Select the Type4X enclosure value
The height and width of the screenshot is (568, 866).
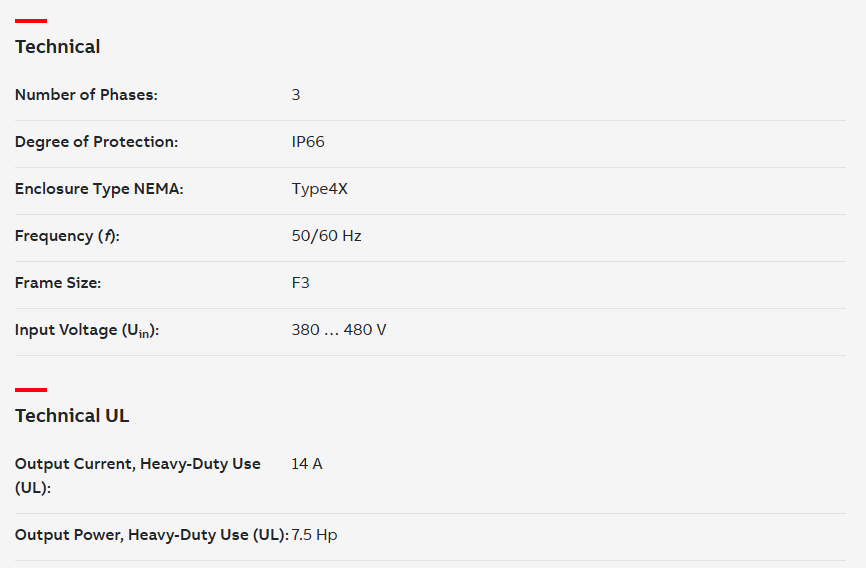(x=320, y=189)
